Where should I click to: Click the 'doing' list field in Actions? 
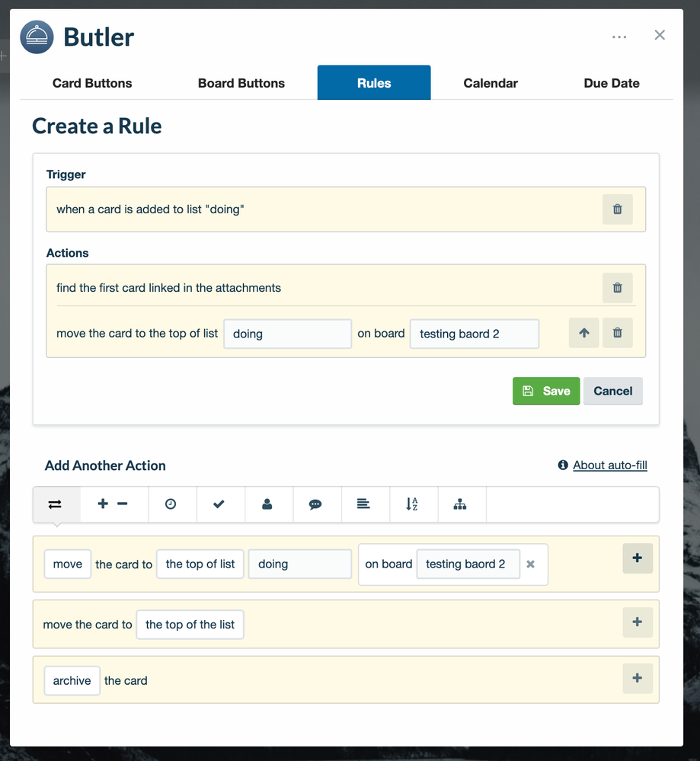point(287,334)
